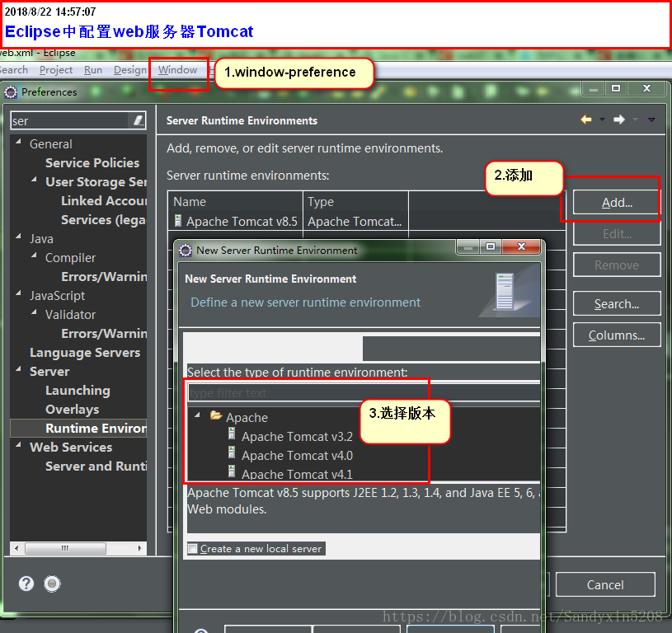Collapse the JavaScript tree node

18,293
